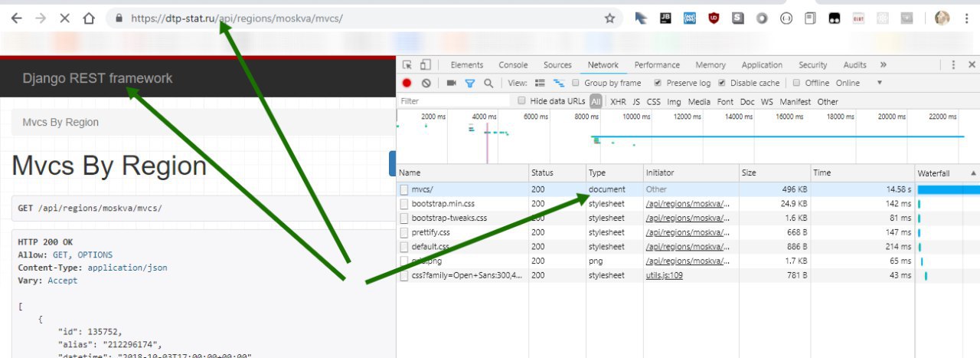Open the Sources tab
Image resolution: width=980 pixels, height=358 pixels.
(x=557, y=65)
